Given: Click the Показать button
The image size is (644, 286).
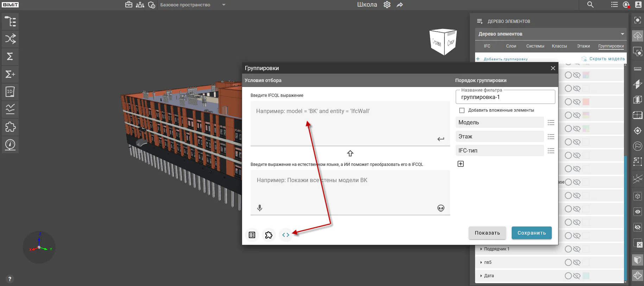Looking at the screenshot, I should coord(487,233).
